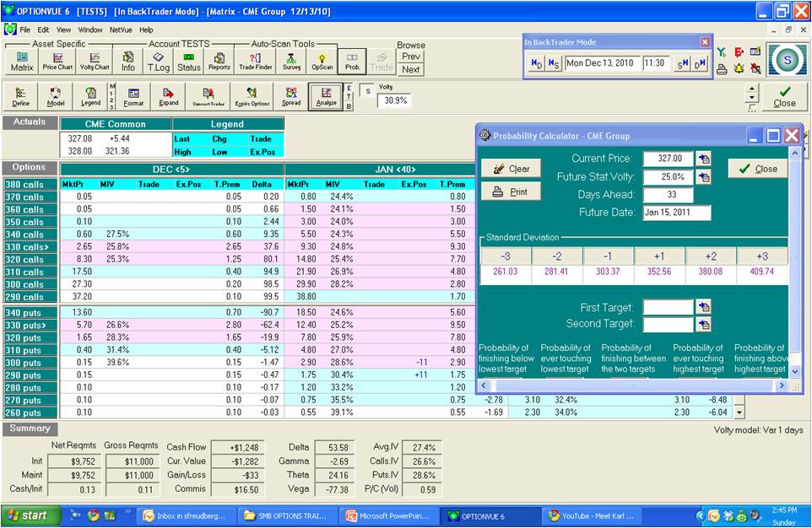Click the Convert Trades button
The image size is (812, 528).
click(208, 97)
